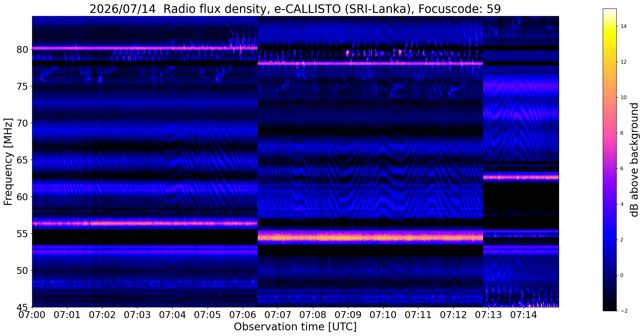This screenshot has height=336, width=644.
Task: Click the colorbar at the 0 dB level
Action: (609, 275)
